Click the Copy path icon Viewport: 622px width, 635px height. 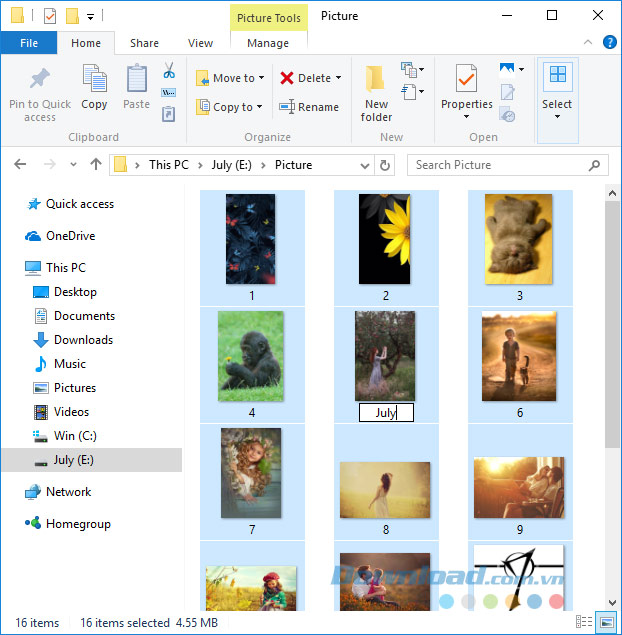point(168,92)
